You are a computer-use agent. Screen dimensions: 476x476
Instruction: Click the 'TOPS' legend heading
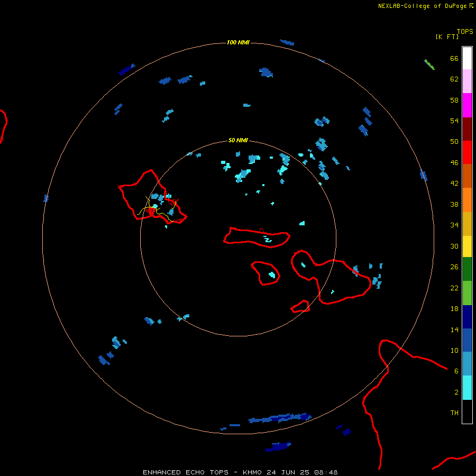pos(465,31)
